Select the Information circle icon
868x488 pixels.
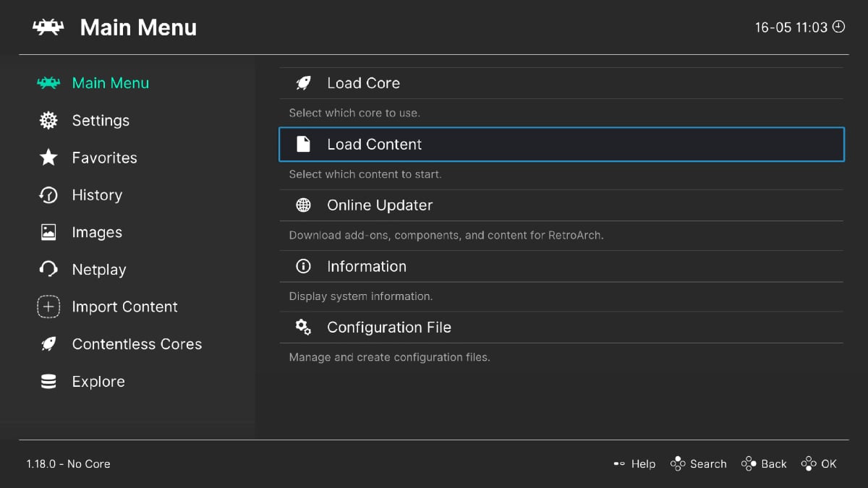[304, 266]
